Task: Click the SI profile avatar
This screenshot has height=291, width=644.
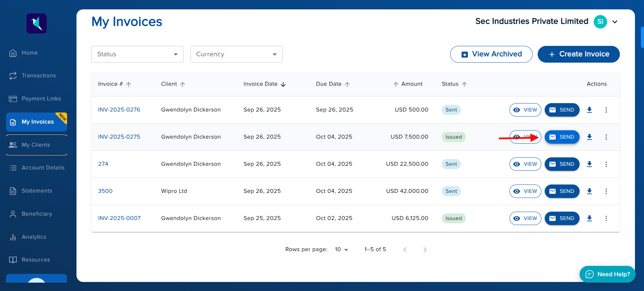Action: [600, 22]
